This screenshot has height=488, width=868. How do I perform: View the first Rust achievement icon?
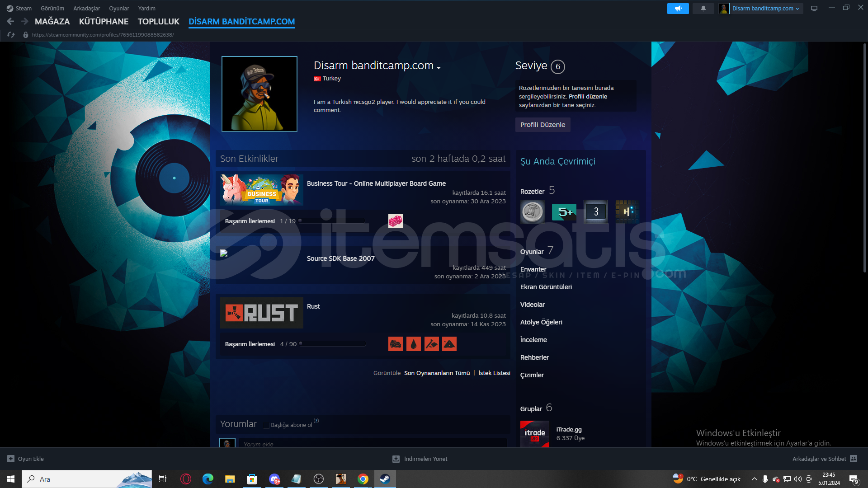395,344
